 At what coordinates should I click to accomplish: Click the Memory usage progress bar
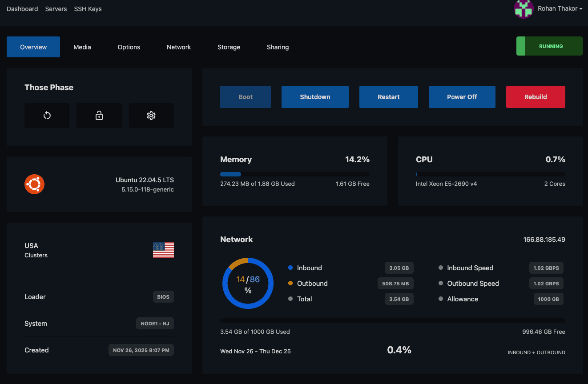pyautogui.click(x=294, y=174)
